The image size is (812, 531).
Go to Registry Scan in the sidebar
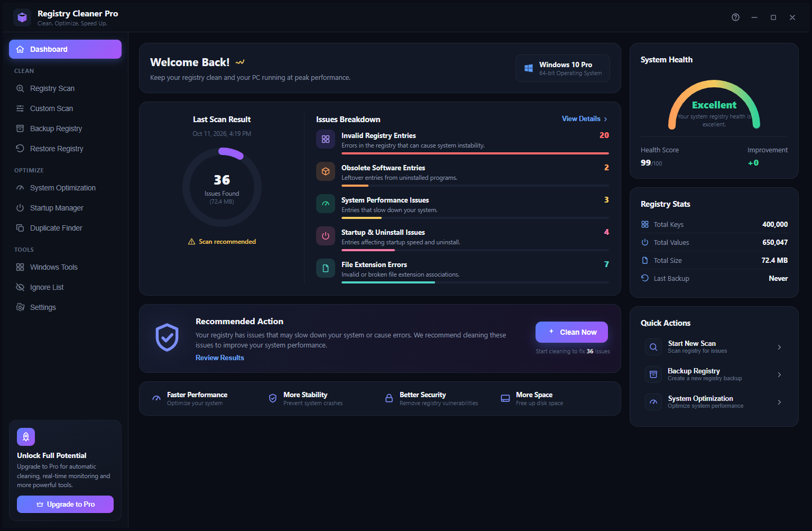(65, 88)
